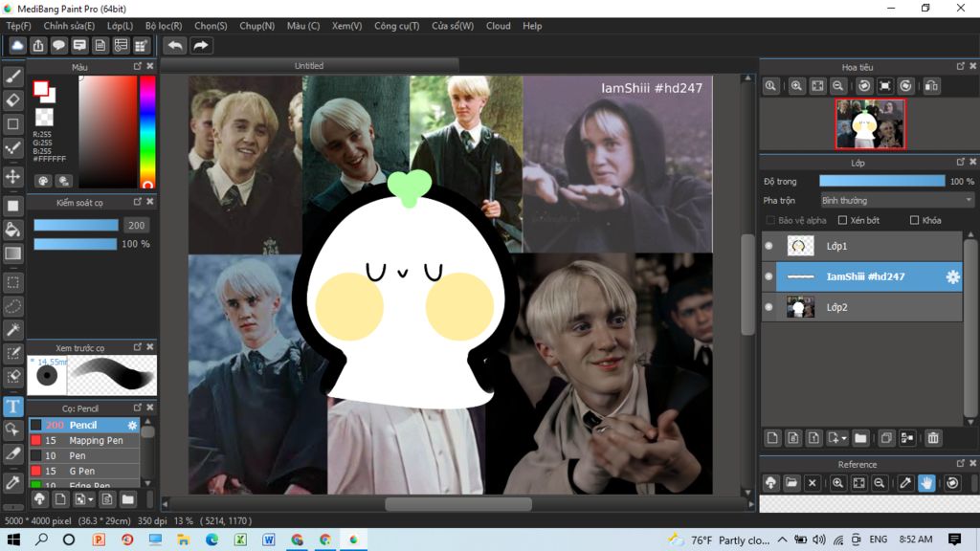The width and height of the screenshot is (980, 551).
Task: Select the hand tool in Reference panel
Action: pos(926,483)
